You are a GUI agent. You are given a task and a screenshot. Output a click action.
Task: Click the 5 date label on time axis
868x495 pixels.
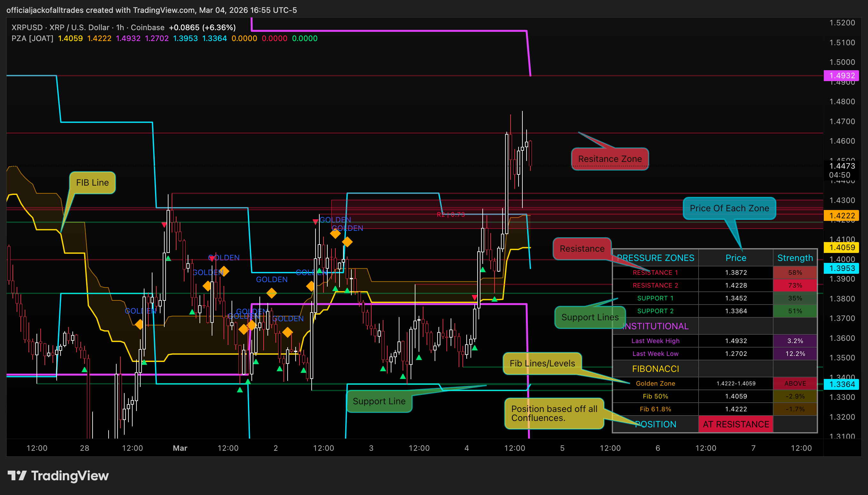(x=562, y=448)
